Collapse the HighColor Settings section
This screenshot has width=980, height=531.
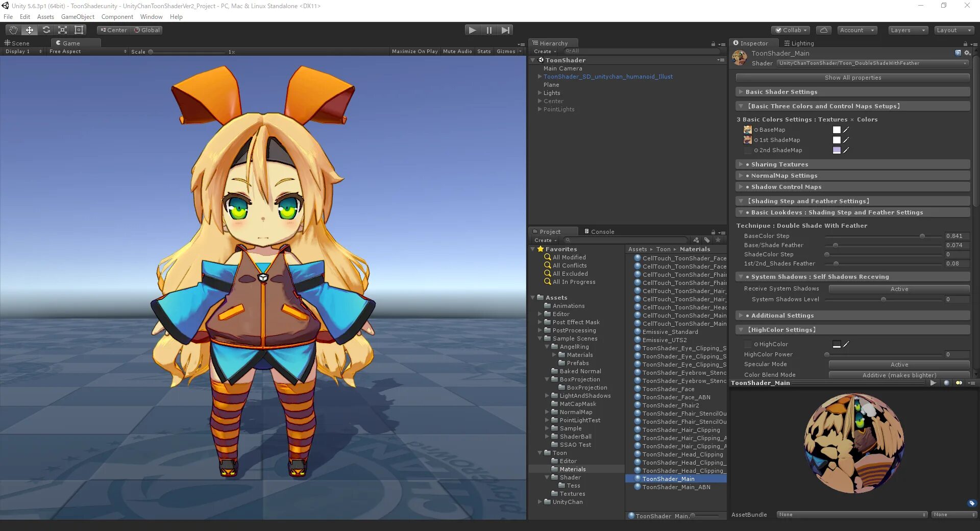click(853, 330)
